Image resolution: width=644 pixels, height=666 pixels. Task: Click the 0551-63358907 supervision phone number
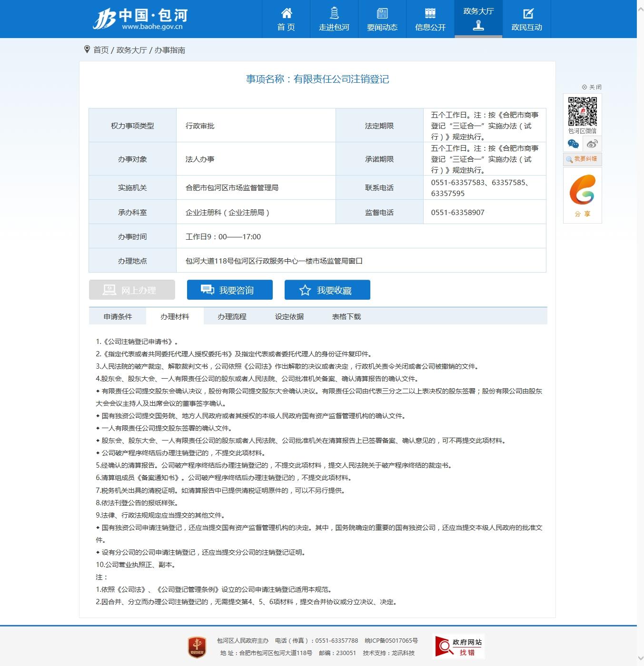(x=458, y=212)
